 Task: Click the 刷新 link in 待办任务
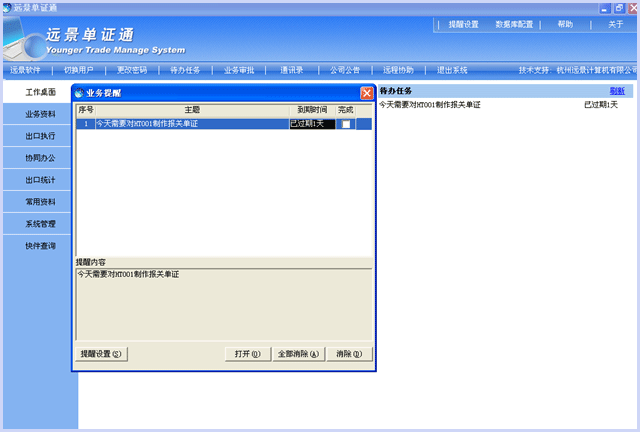click(617, 91)
